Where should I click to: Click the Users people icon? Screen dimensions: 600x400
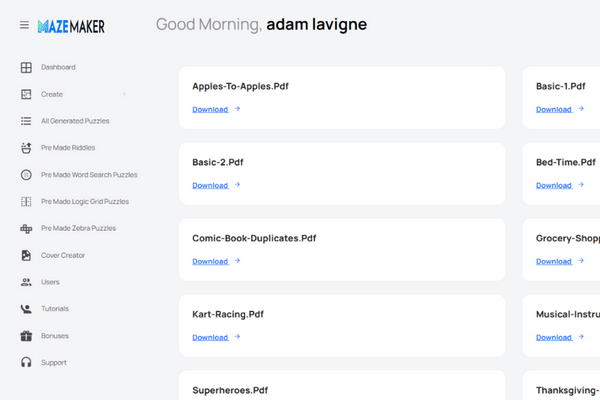[26, 282]
